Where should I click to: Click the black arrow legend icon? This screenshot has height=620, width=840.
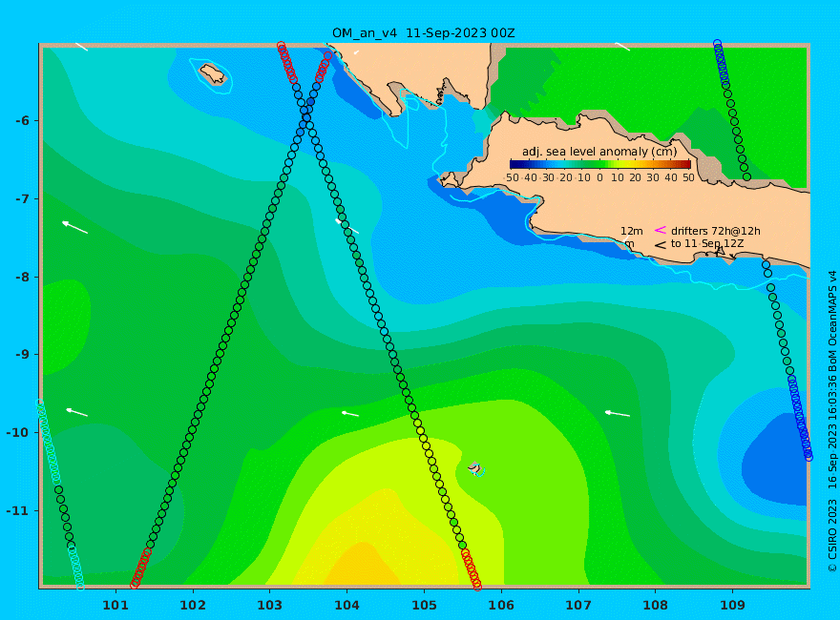pyautogui.click(x=660, y=245)
